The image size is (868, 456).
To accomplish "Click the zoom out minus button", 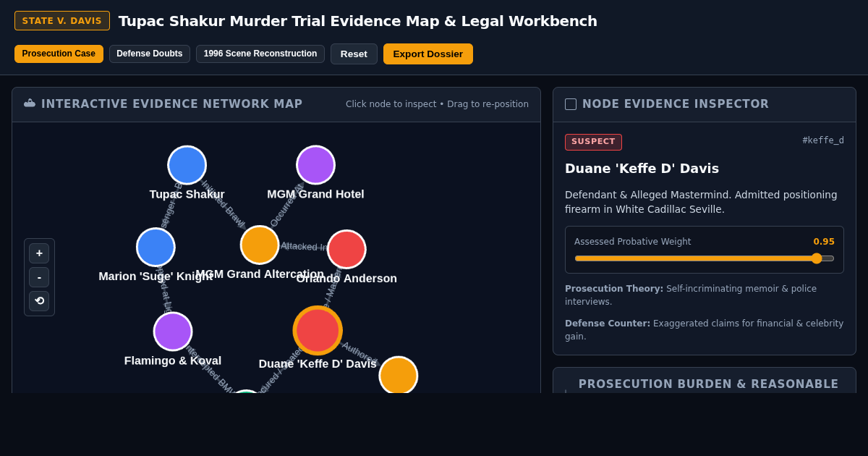I will [x=39, y=277].
